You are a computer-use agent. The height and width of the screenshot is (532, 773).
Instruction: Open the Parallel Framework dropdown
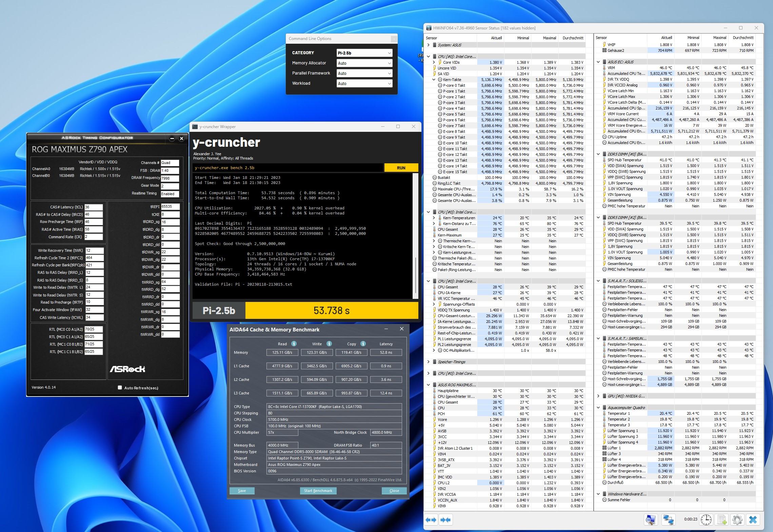pos(364,74)
